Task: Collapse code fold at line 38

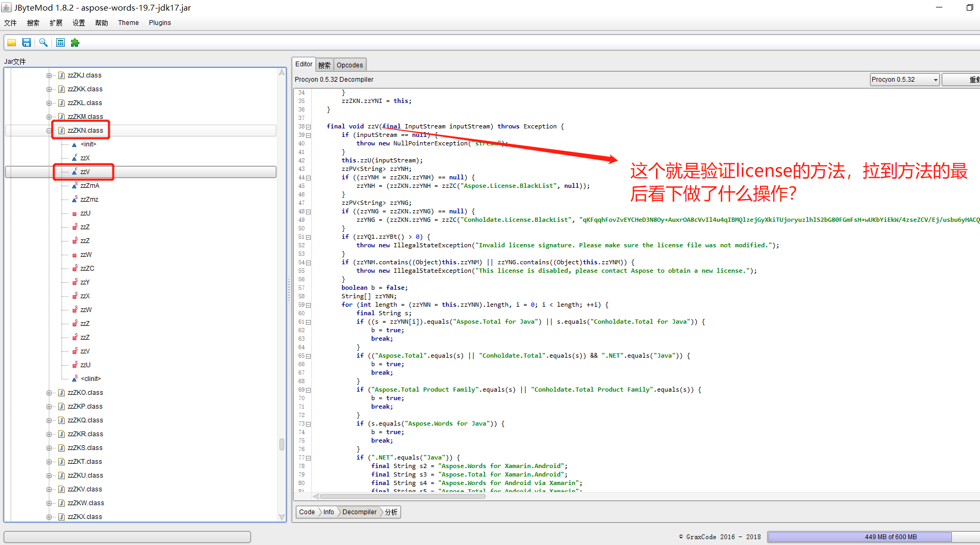Action: [x=309, y=127]
